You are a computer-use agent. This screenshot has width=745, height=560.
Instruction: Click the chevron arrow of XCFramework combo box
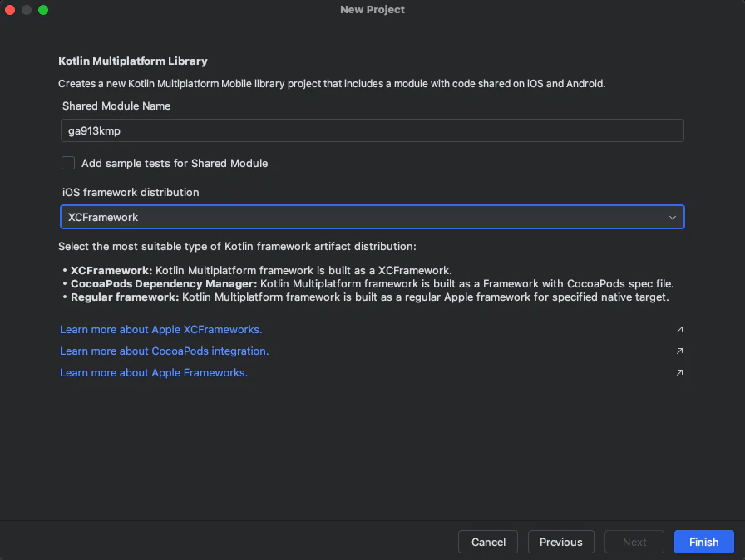click(x=673, y=218)
